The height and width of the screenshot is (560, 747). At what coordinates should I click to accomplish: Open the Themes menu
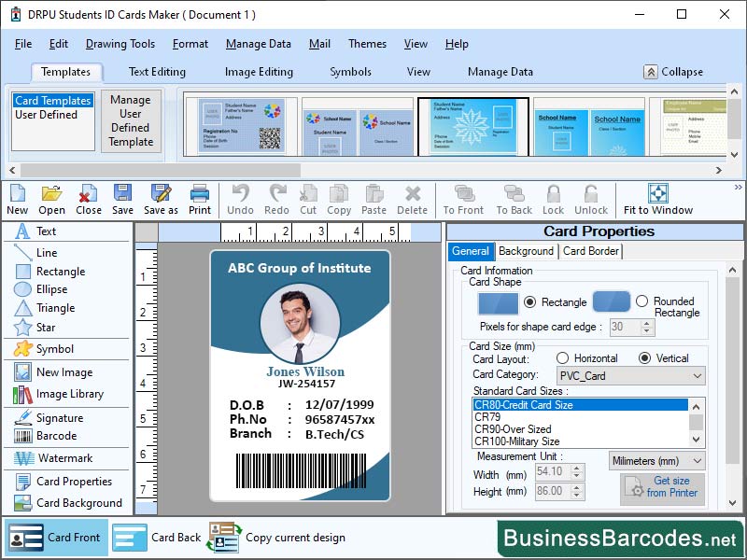(x=366, y=44)
